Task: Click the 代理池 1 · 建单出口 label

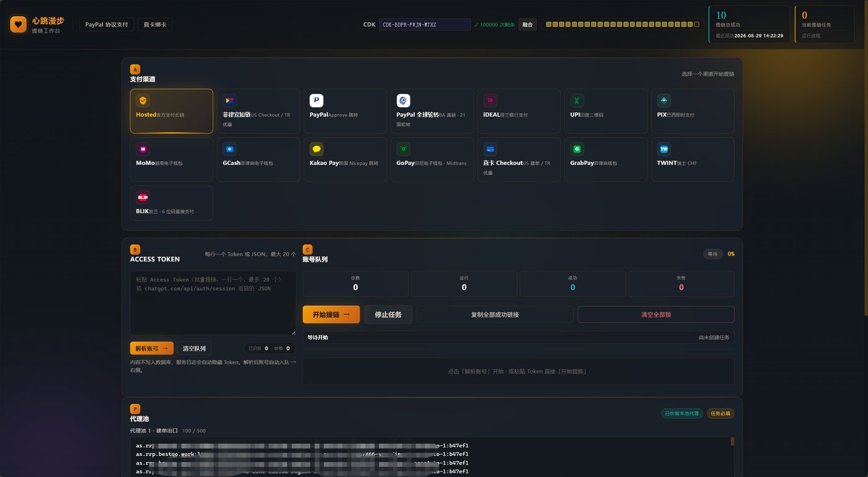Action: click(x=154, y=431)
